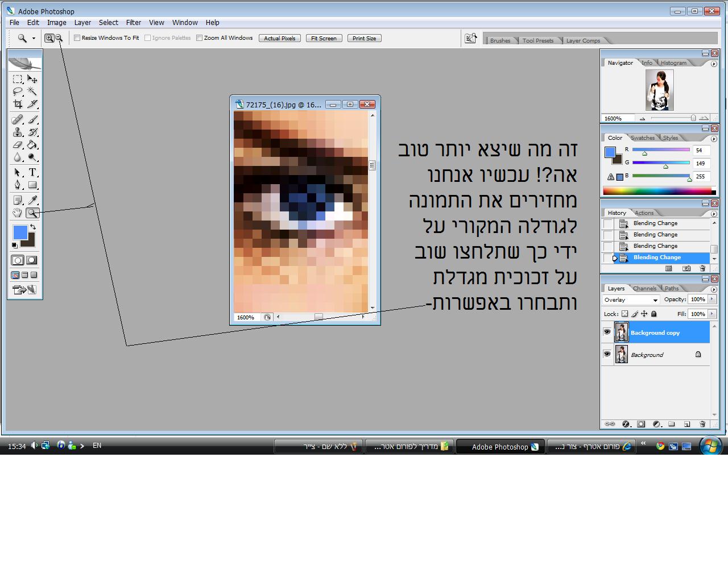The width and height of the screenshot is (728, 582).
Task: Activate the Hand tool
Action: click(18, 213)
